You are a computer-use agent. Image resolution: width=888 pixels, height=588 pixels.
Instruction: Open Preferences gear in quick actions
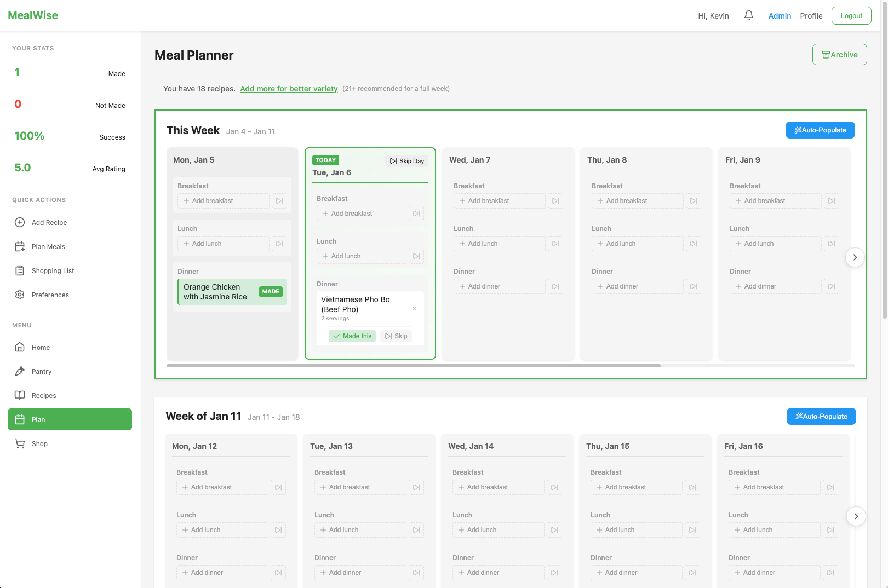point(20,295)
